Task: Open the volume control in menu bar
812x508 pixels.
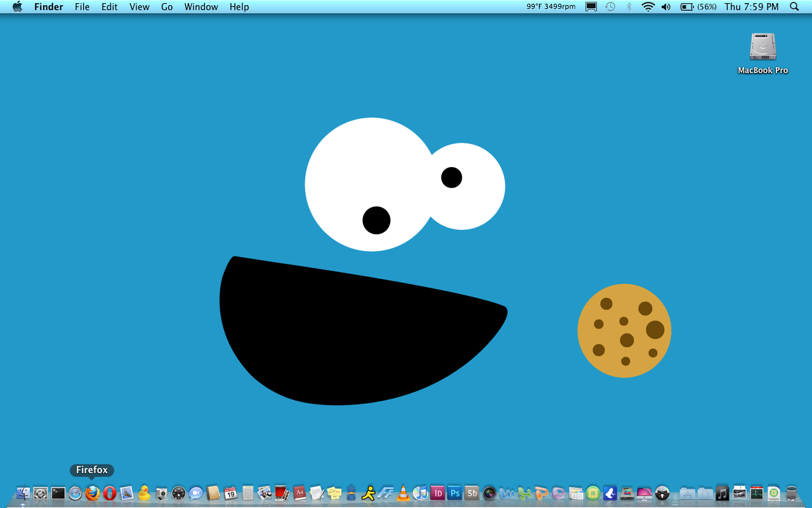Action: tap(666, 6)
